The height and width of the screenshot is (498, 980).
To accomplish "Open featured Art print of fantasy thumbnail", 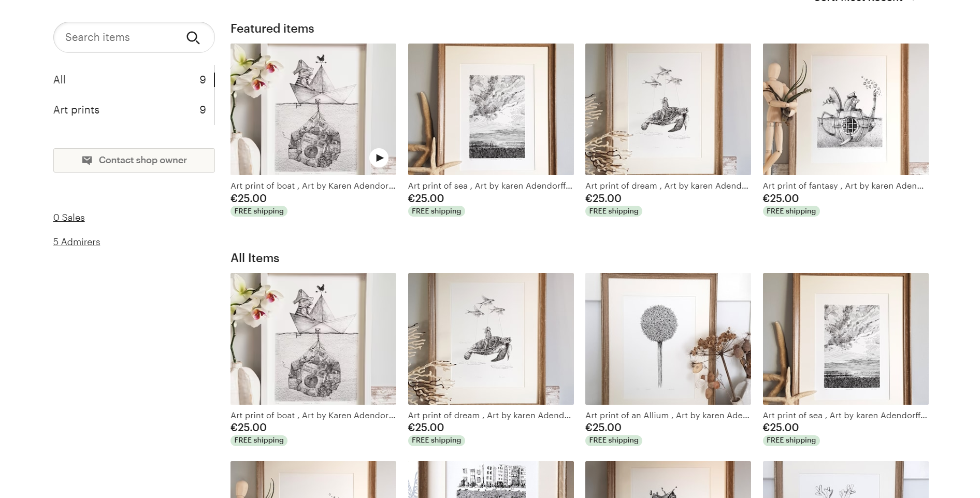I will click(x=845, y=109).
